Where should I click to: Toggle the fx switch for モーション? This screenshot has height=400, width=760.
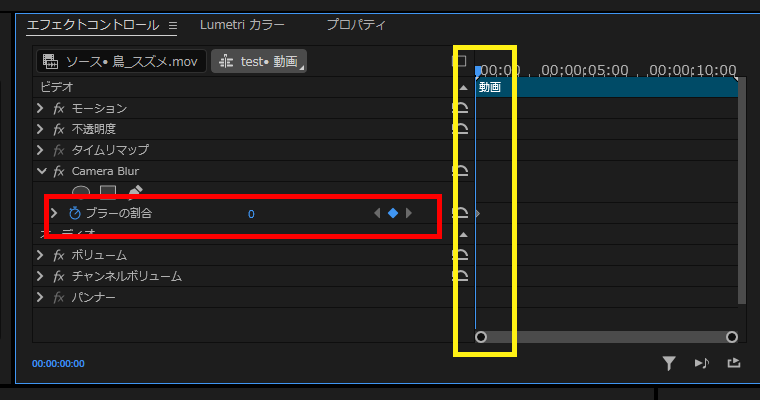(59, 108)
